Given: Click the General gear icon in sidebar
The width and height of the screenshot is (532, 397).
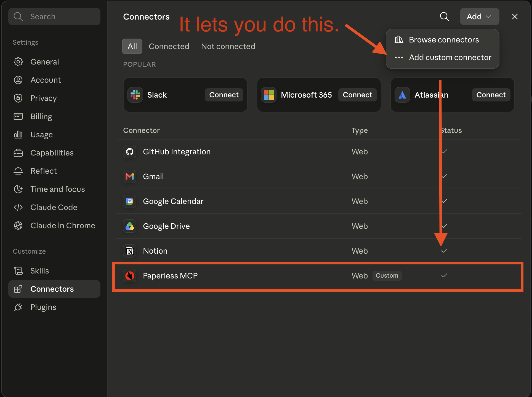Looking at the screenshot, I should click(x=18, y=62).
